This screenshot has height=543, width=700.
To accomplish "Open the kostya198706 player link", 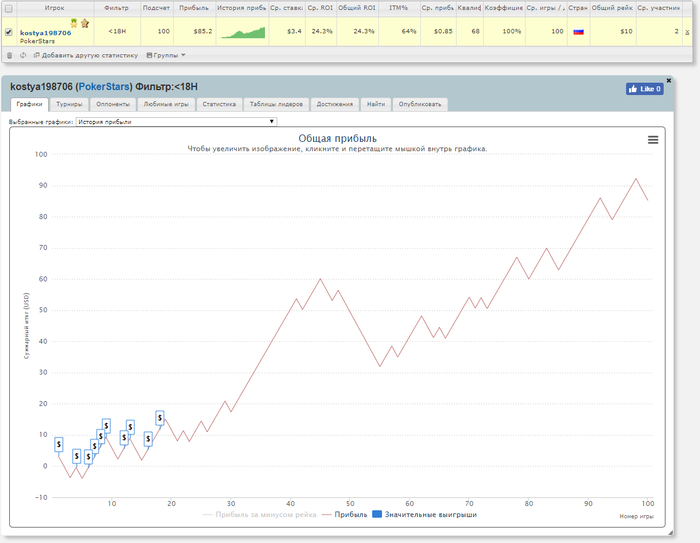I will click(x=46, y=33).
